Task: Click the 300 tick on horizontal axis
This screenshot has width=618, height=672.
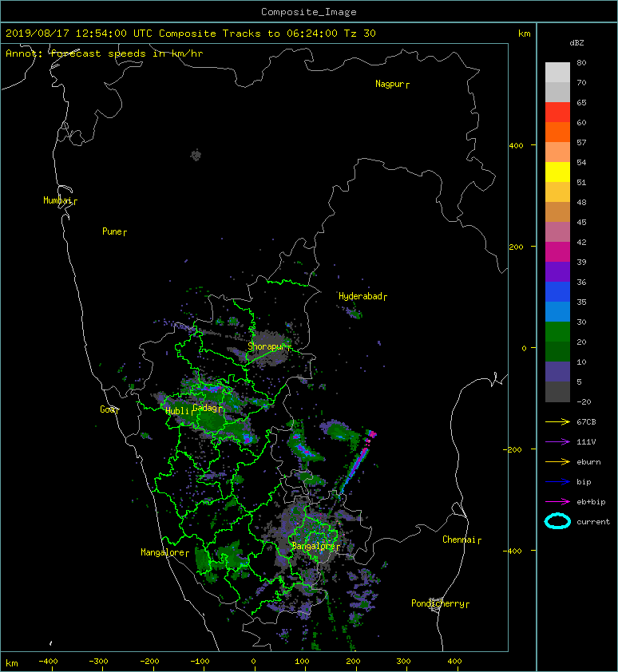Action: pos(403,662)
